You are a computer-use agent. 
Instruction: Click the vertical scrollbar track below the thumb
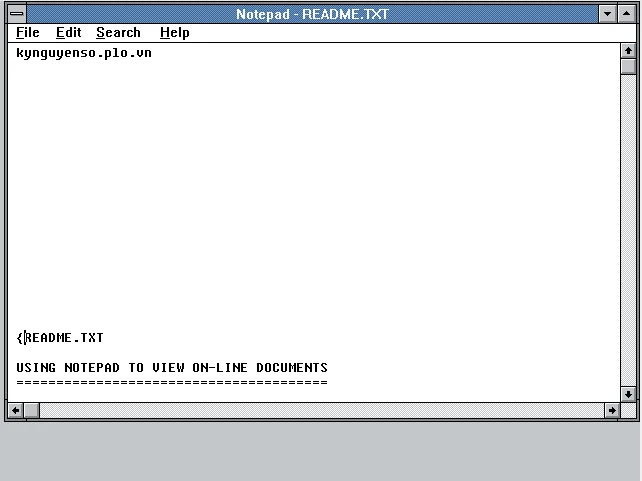click(628, 230)
